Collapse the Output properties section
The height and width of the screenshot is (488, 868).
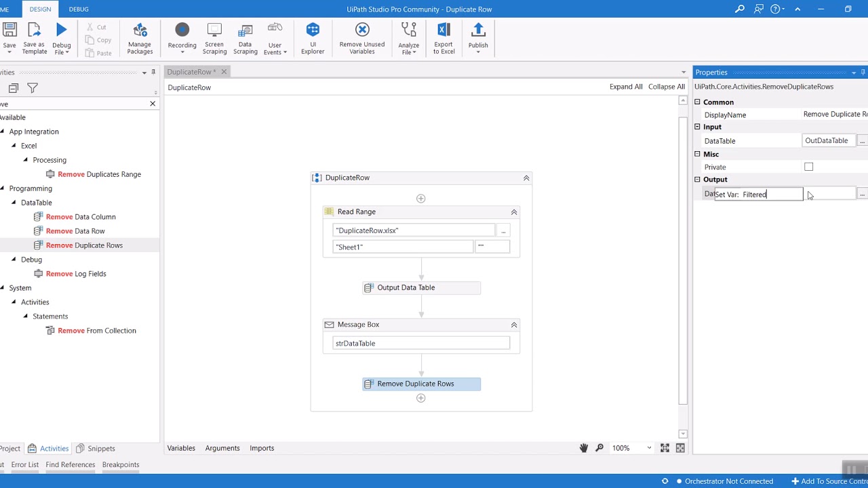coord(697,180)
